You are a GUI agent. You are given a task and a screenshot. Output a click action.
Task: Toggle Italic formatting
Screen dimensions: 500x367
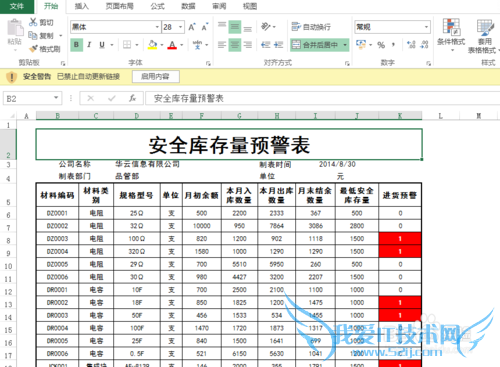click(89, 45)
